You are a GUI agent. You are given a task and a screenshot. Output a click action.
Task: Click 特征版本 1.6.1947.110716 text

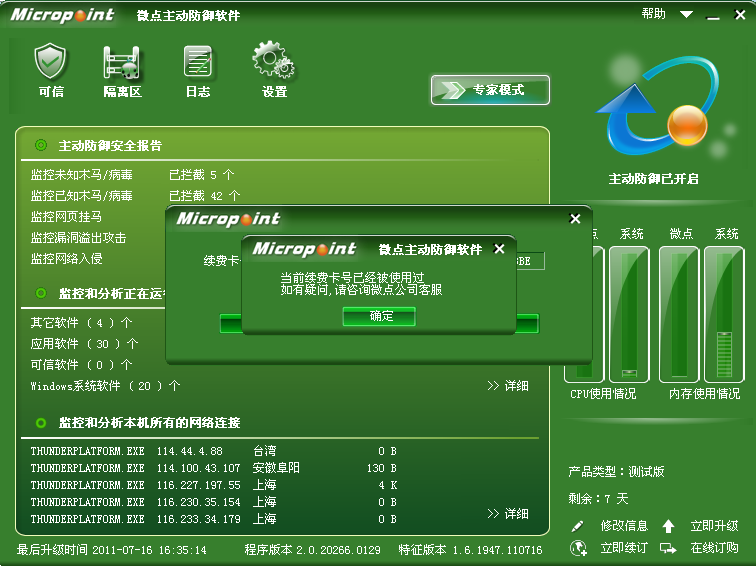pyautogui.click(x=470, y=550)
